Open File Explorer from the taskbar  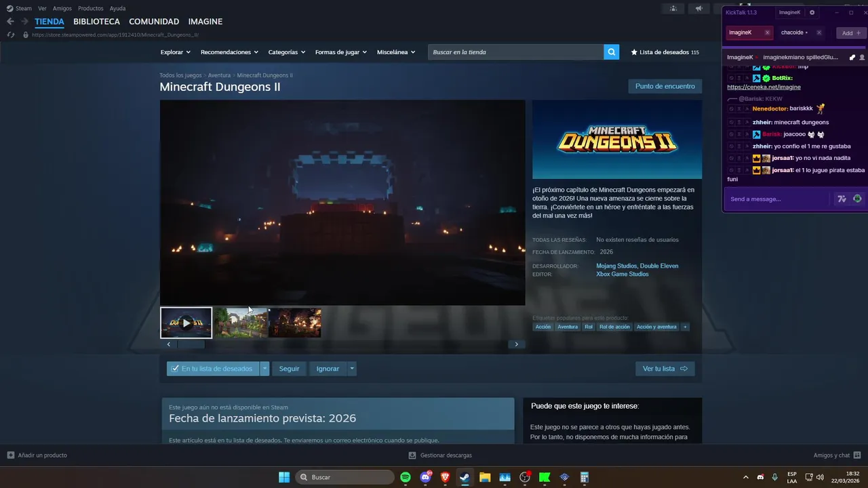pyautogui.click(x=485, y=477)
